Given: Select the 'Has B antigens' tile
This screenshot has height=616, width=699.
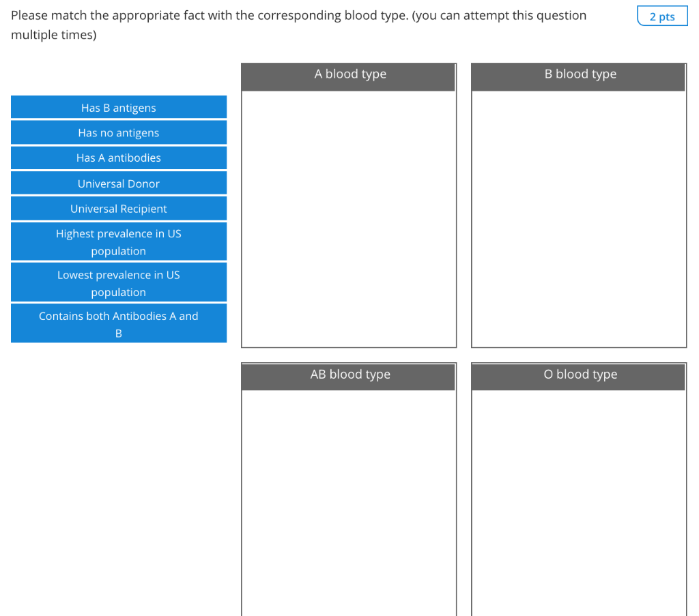Looking at the screenshot, I should click(x=119, y=107).
